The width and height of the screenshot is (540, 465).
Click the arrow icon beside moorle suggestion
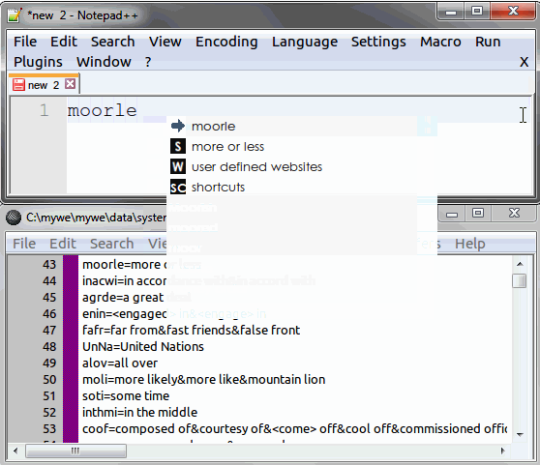178,126
